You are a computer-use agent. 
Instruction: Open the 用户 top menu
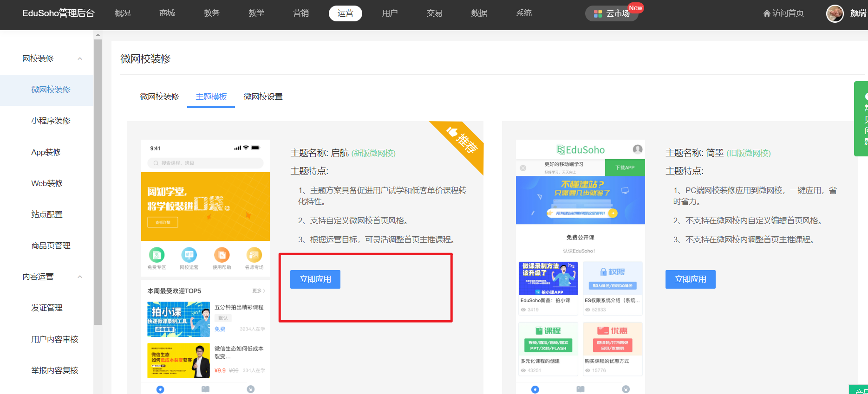coord(390,13)
